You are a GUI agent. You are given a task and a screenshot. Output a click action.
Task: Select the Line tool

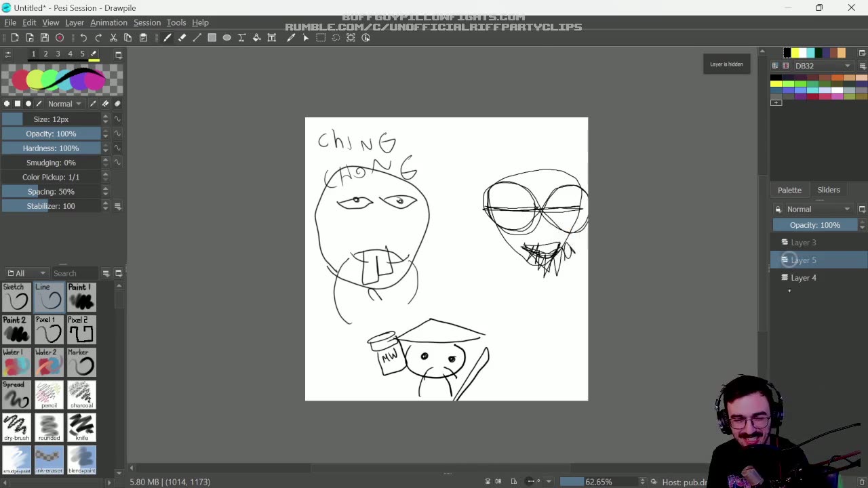(x=197, y=38)
